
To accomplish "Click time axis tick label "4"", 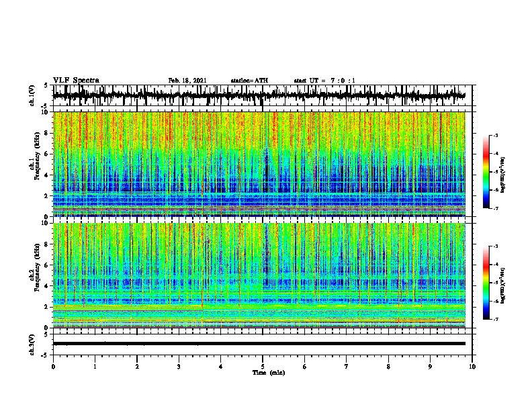I will [221, 367].
